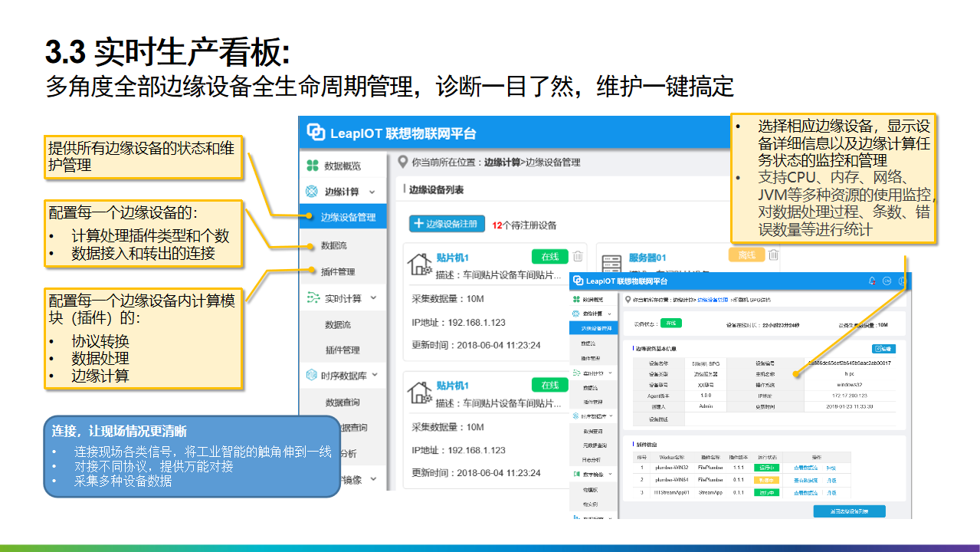Click 在线 device status badge in detail window
Viewport: 980px width, 552px height.
pyautogui.click(x=671, y=323)
